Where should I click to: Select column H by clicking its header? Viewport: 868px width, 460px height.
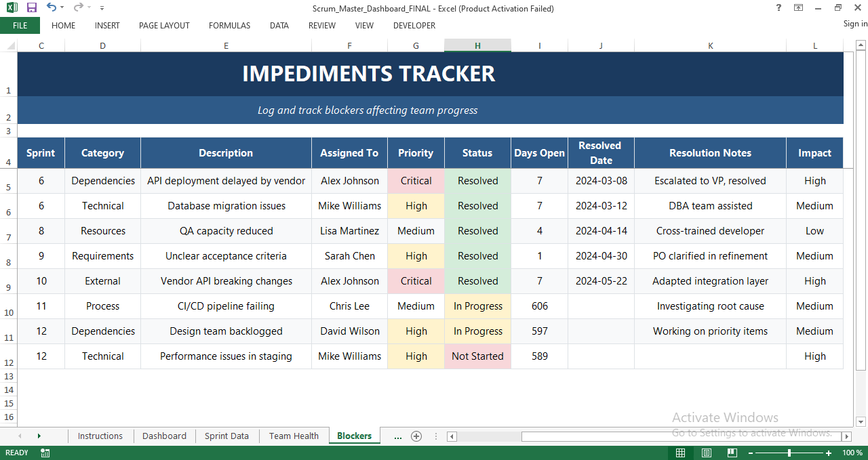(x=477, y=45)
